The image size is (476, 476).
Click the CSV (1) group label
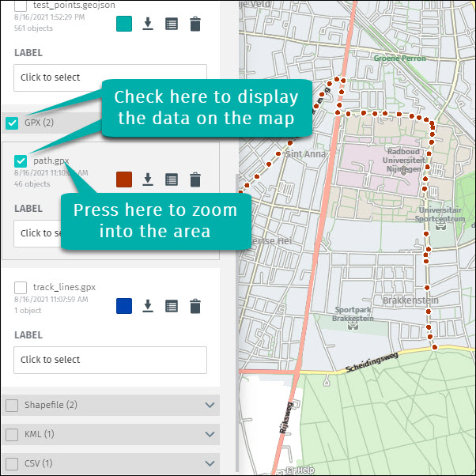tap(38, 463)
